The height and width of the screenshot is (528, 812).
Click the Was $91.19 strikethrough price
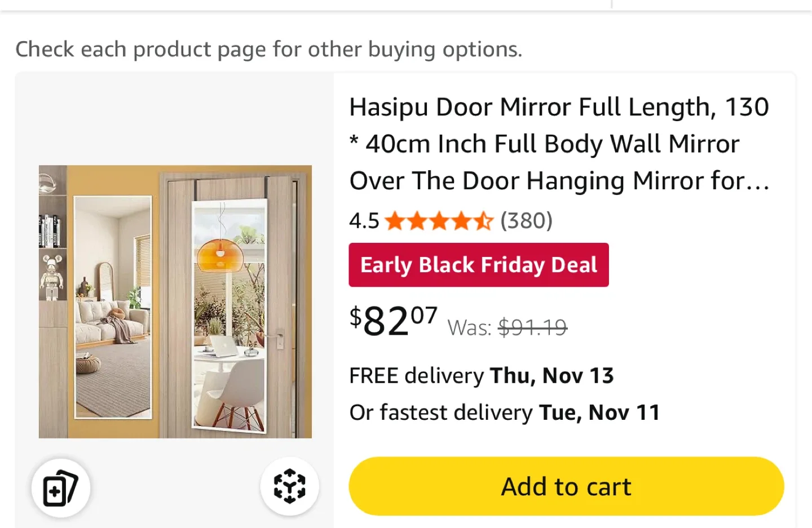(532, 327)
